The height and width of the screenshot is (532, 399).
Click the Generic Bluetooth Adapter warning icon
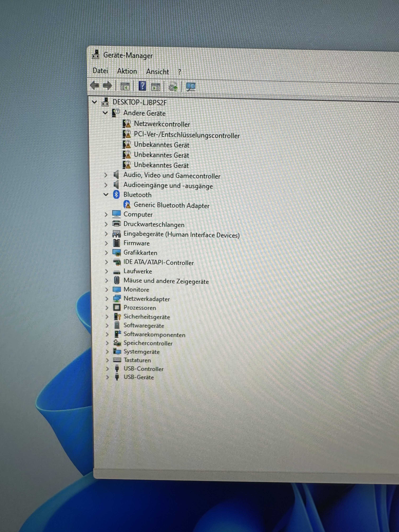pos(127,205)
